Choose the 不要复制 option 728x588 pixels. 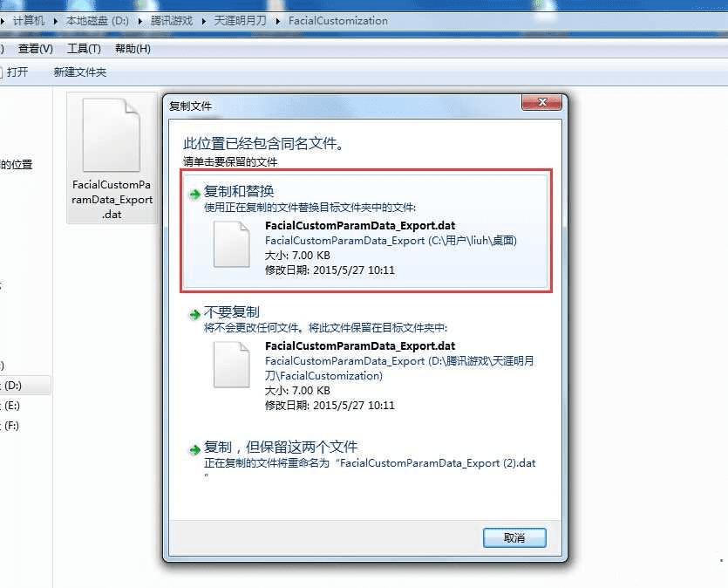366,359
